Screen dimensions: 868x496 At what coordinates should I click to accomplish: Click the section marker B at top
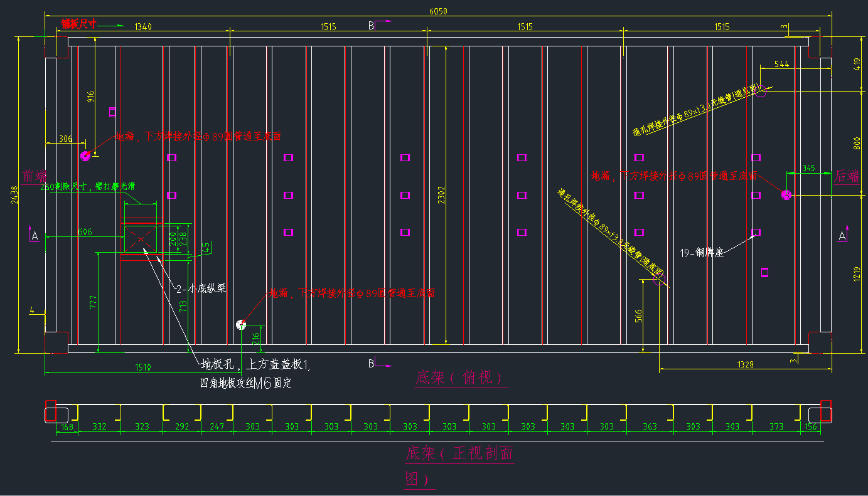pos(372,26)
